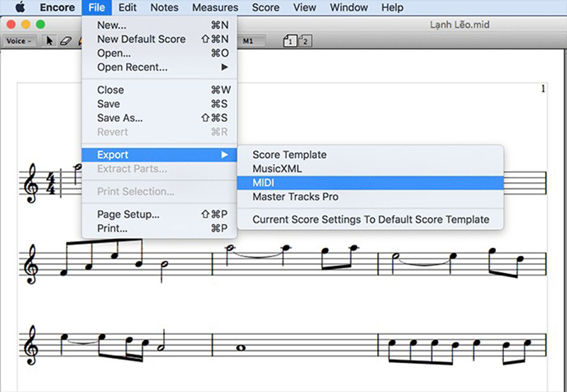Open the Score menu

click(x=265, y=7)
